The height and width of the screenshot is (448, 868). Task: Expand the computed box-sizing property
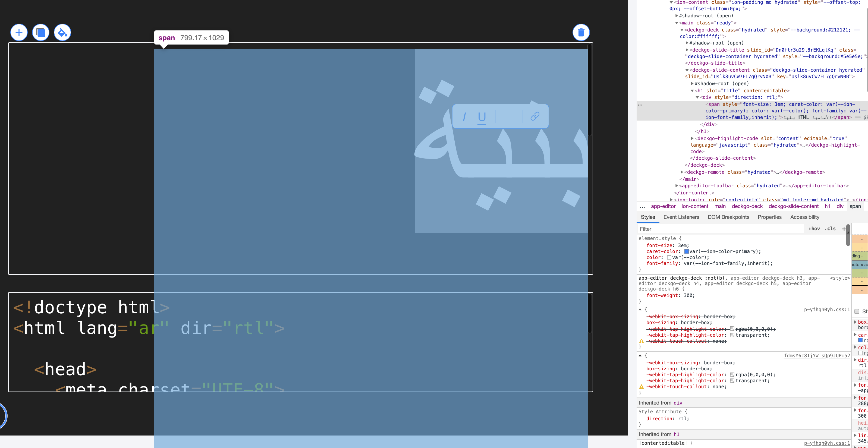(x=856, y=322)
